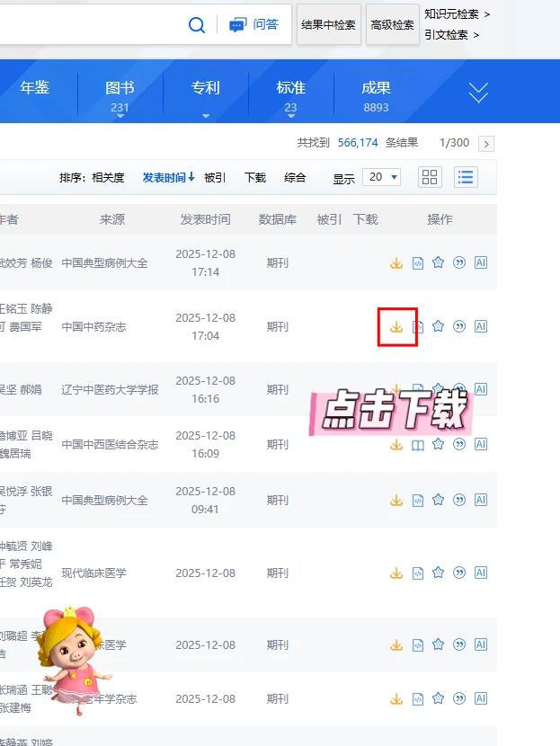
Task: Download the 17:14 中国典型病例大全 article
Action: coord(396,262)
